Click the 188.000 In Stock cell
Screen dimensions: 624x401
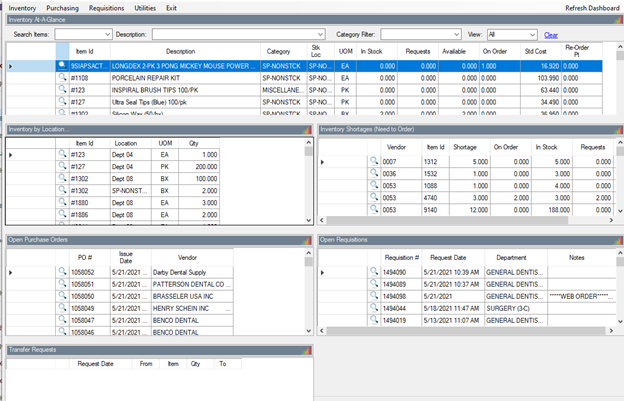tap(552, 210)
